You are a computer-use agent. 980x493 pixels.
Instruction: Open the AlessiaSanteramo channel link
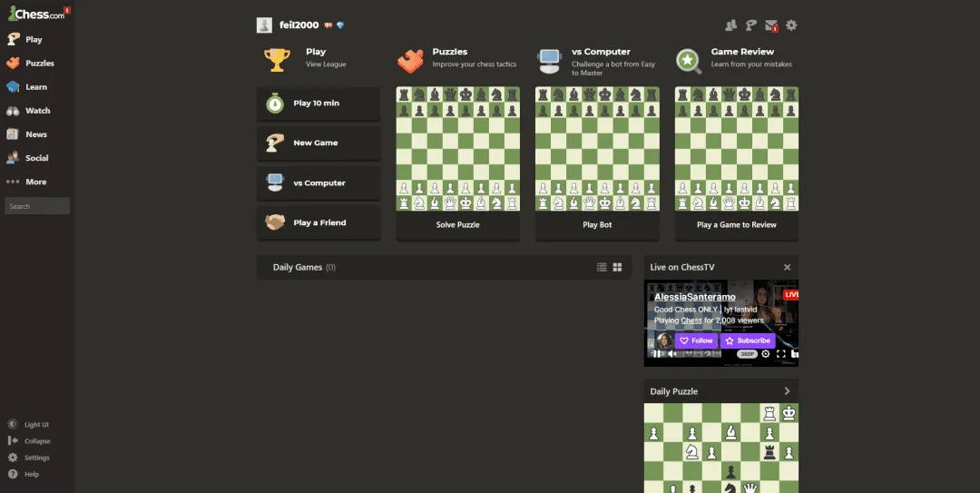click(695, 297)
